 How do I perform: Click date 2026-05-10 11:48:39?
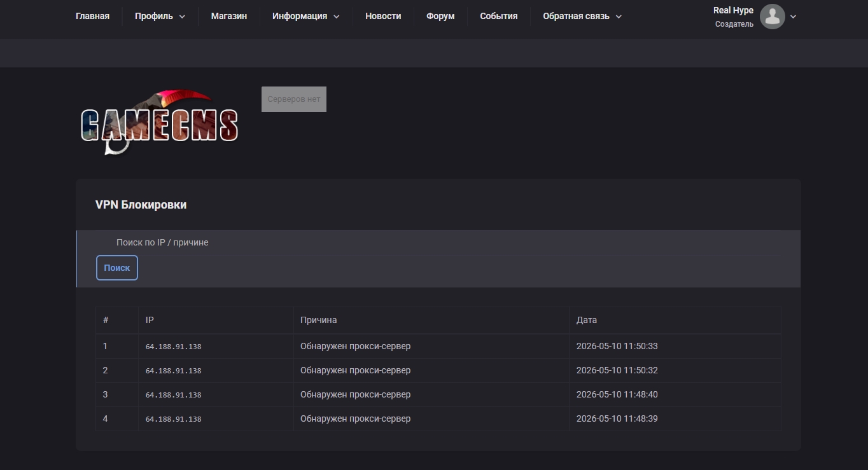tap(617, 418)
